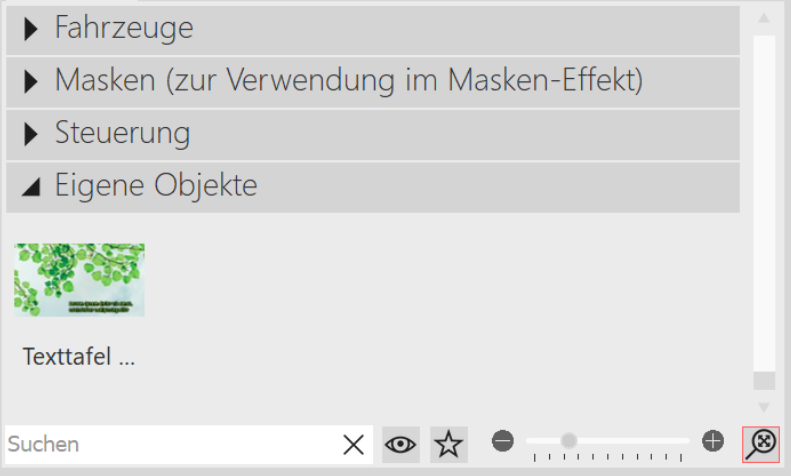Click the thumbnail size slider handle
Viewport: 791px width, 476px height.
click(x=569, y=440)
